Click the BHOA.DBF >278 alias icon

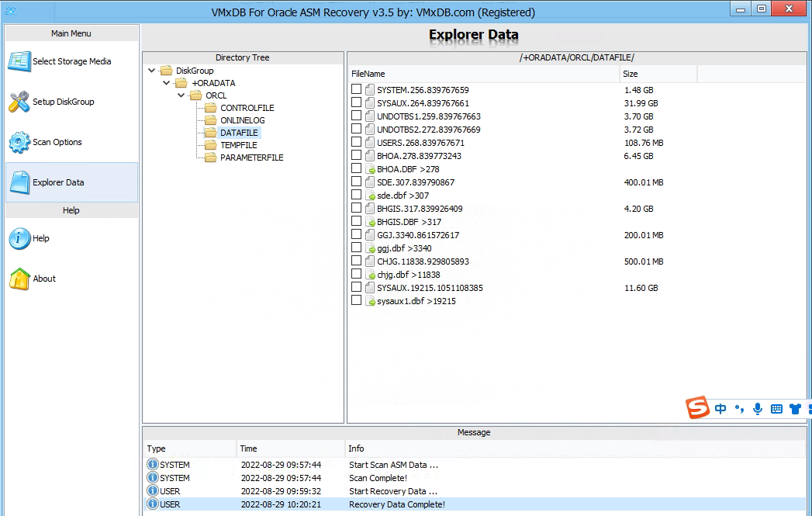click(370, 169)
